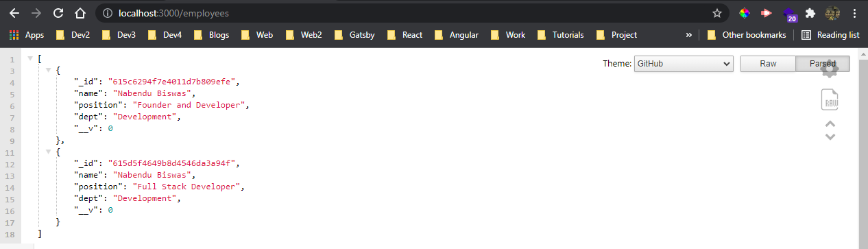
Task: Open the Web bookmark folder
Action: click(x=257, y=34)
